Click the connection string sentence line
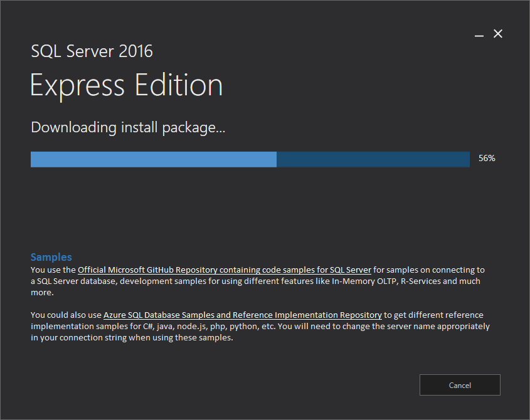Image resolution: width=530 pixels, height=420 pixels. [x=132, y=337]
